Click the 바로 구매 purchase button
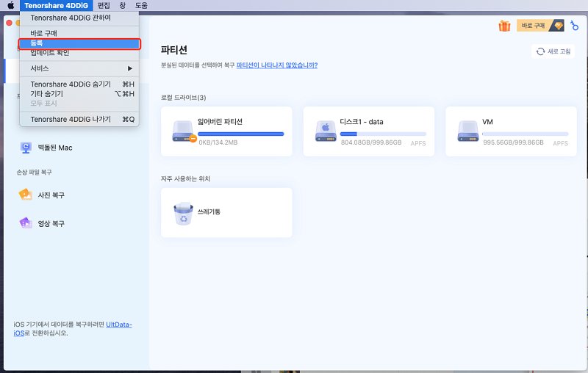 pos(540,26)
